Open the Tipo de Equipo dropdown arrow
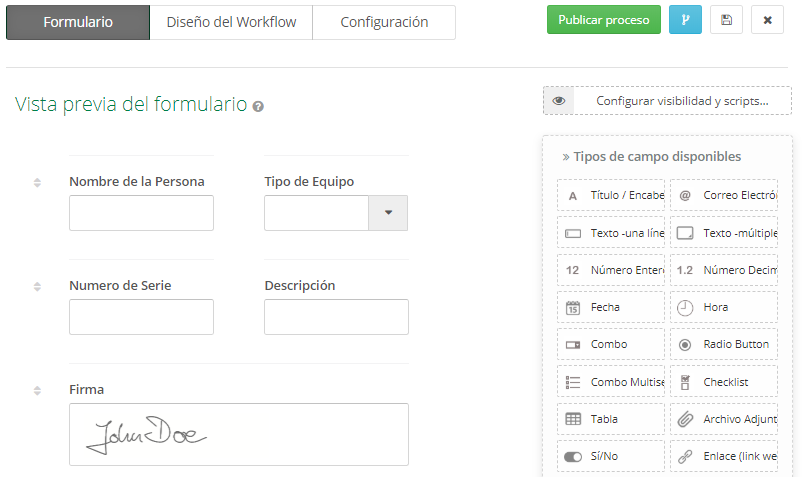This screenshot has width=803, height=477. (x=388, y=213)
